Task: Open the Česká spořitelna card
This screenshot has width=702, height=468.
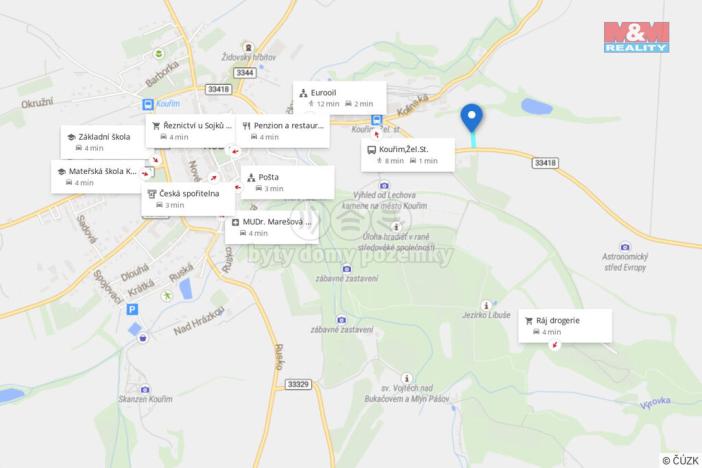Action: coord(188,199)
